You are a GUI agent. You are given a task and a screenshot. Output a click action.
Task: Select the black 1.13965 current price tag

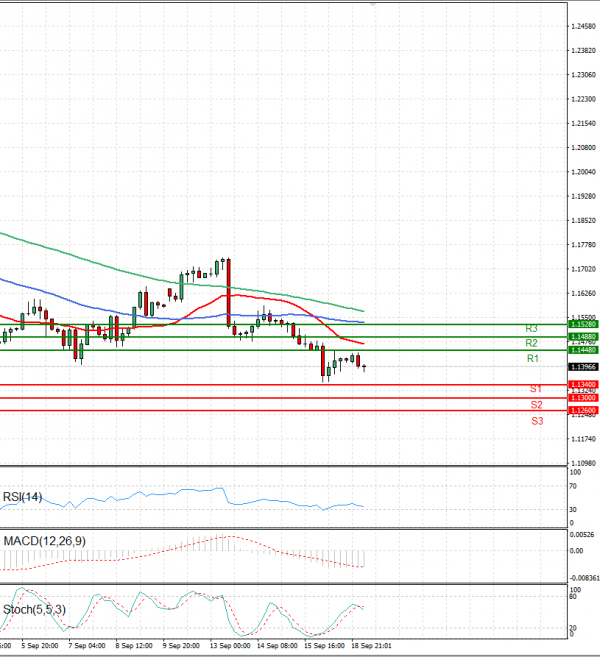coord(583,367)
